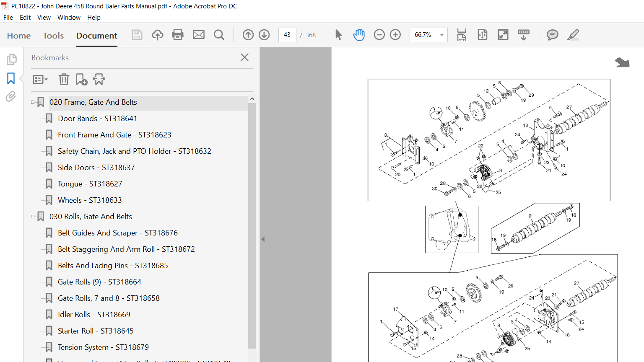Open the File menu

click(8, 18)
